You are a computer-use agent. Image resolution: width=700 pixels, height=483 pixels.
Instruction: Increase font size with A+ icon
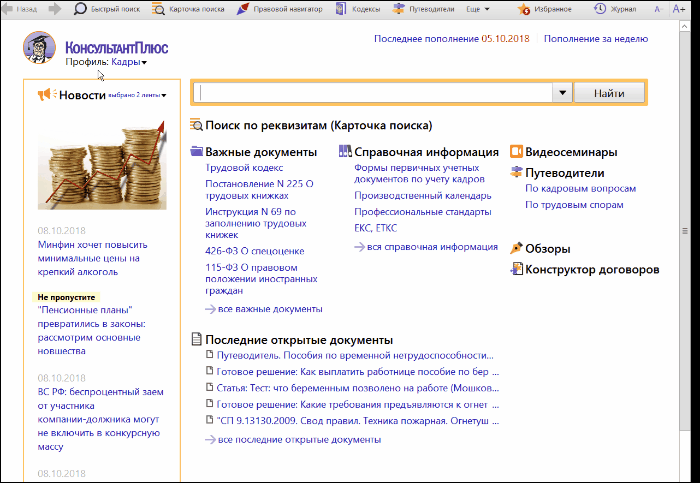[679, 9]
